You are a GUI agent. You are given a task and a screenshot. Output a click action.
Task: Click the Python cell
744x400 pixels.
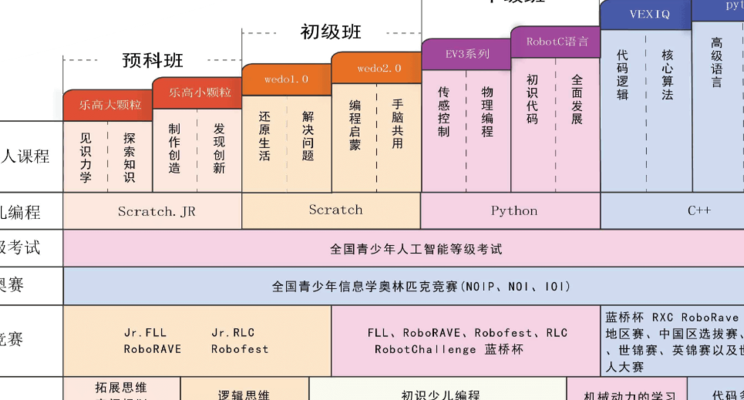tap(511, 211)
